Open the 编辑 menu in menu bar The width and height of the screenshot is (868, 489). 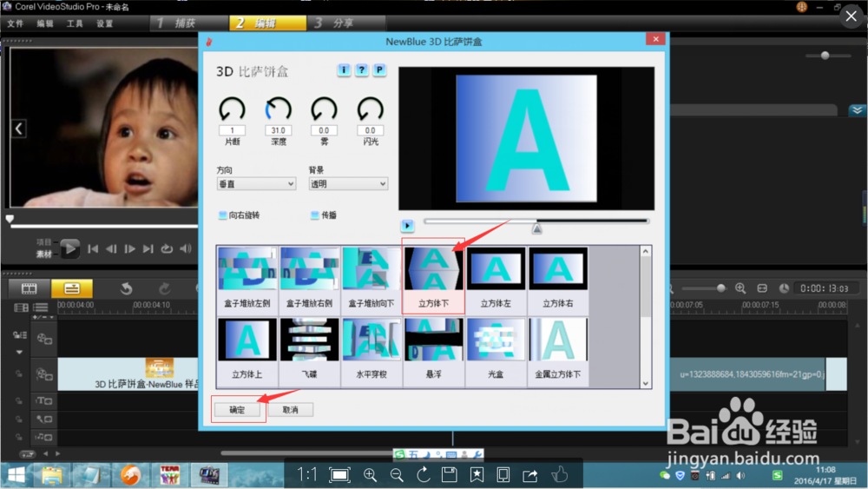[45, 23]
